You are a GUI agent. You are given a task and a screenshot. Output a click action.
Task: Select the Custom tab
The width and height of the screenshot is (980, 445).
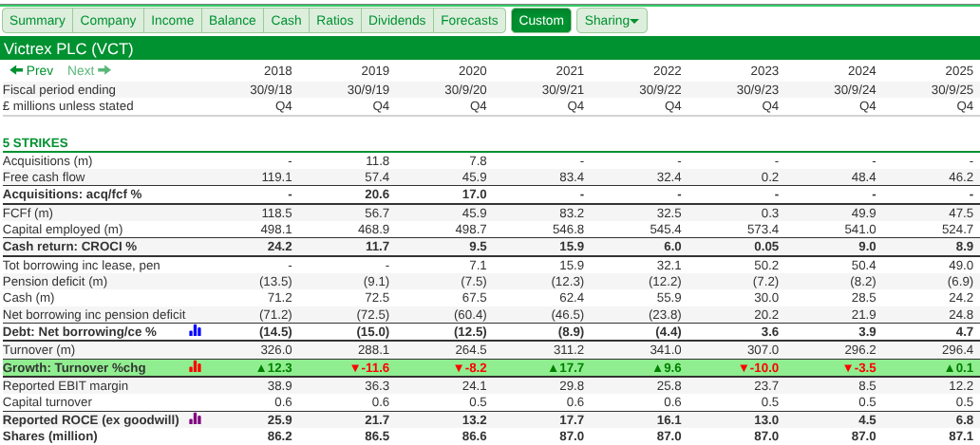pyautogui.click(x=541, y=20)
